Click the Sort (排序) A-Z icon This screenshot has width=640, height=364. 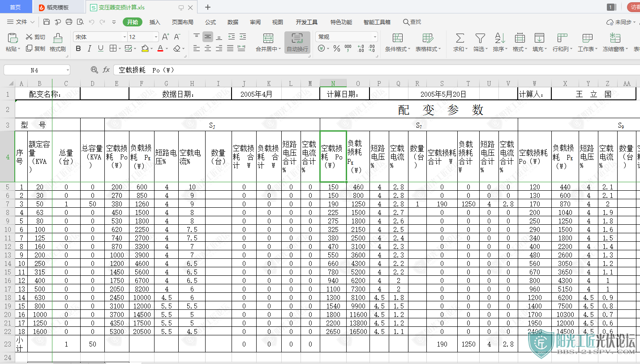point(500,38)
